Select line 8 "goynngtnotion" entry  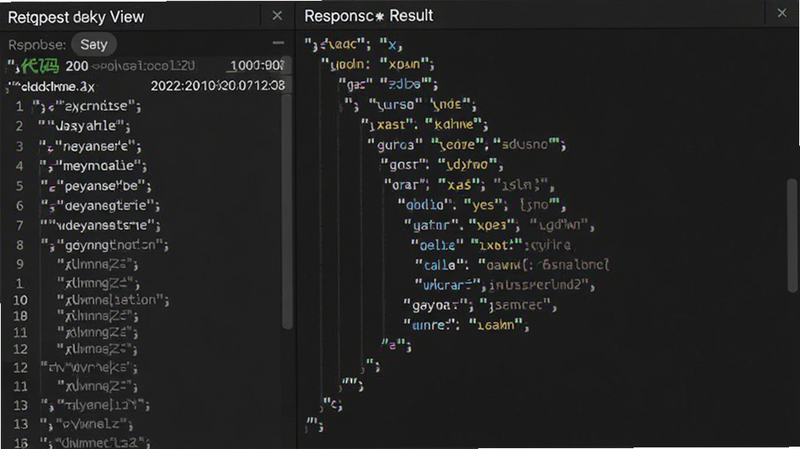point(105,245)
